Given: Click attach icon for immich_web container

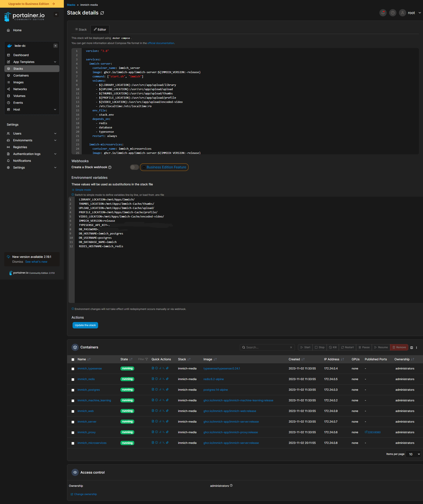Looking at the screenshot, I should point(167,411).
